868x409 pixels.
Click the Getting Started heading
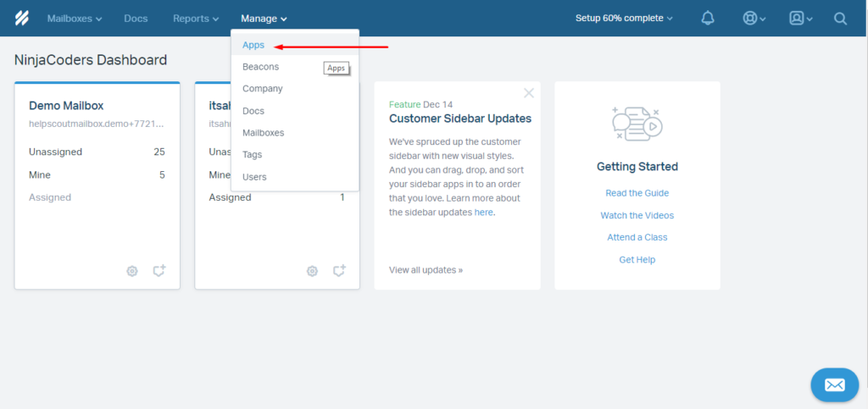point(637,166)
